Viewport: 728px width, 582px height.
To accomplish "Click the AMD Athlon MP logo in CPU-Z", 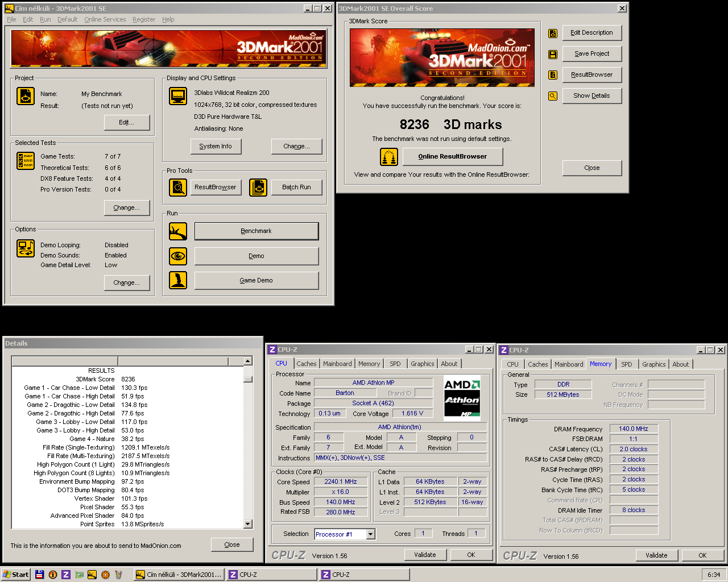I will click(462, 397).
